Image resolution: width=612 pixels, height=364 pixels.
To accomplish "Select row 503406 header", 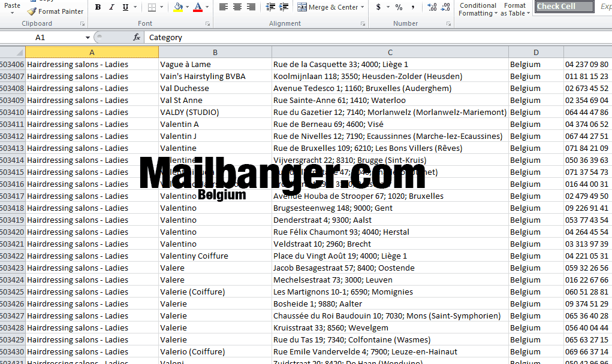I will coord(13,64).
